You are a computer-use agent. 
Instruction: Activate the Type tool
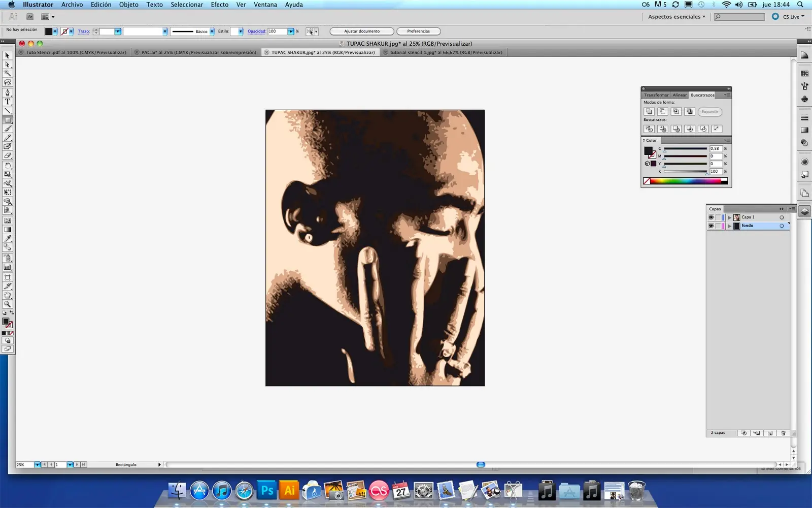[x=7, y=102]
